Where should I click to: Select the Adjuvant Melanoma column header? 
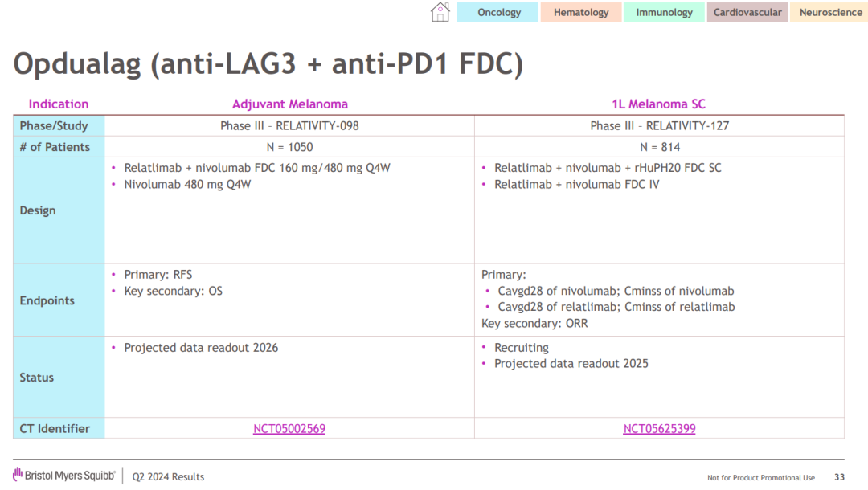click(x=290, y=104)
